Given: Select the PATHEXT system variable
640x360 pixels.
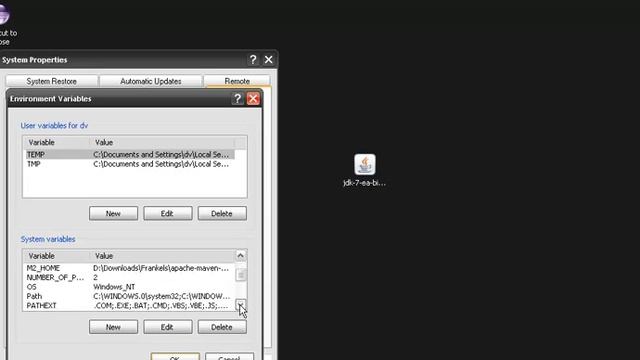Looking at the screenshot, I should pyautogui.click(x=130, y=306).
